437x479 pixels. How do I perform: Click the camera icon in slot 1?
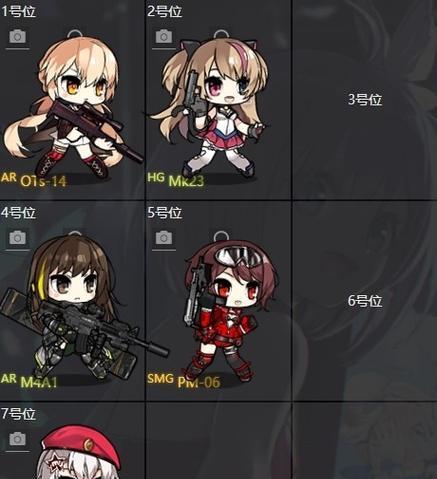coord(18,36)
